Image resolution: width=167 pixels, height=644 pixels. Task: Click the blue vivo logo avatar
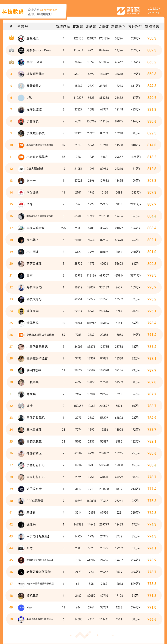click(x=21, y=607)
